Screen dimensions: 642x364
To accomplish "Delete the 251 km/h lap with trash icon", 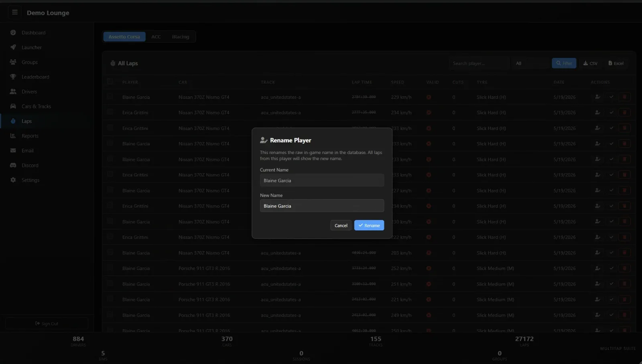I will 624,284.
